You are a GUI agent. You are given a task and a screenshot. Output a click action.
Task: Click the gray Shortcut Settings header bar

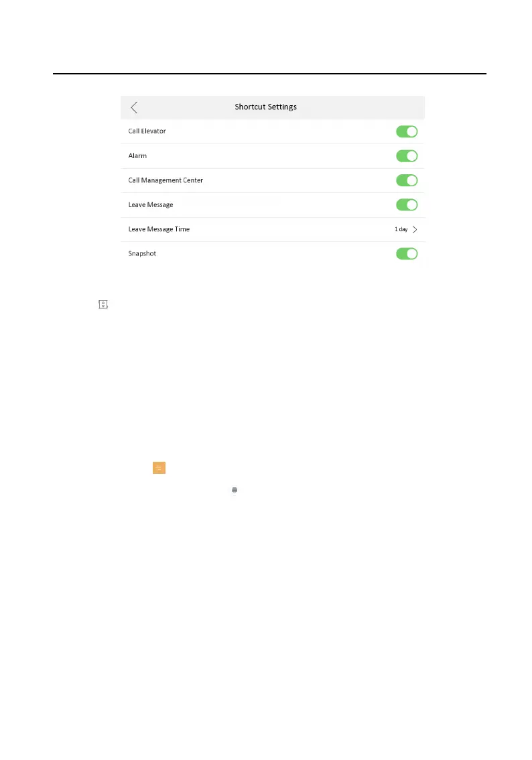click(272, 108)
